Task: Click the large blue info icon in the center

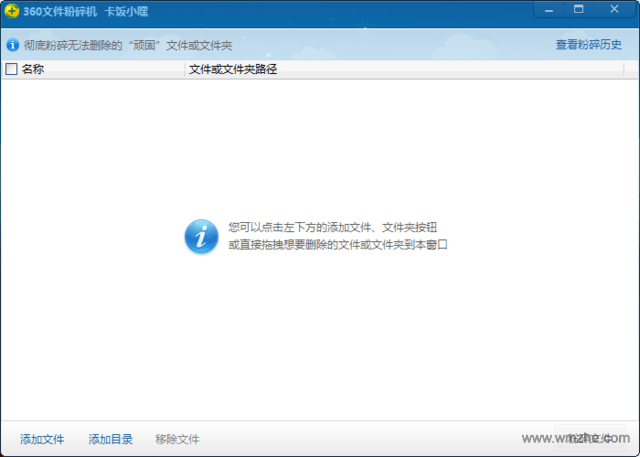Action: point(201,236)
